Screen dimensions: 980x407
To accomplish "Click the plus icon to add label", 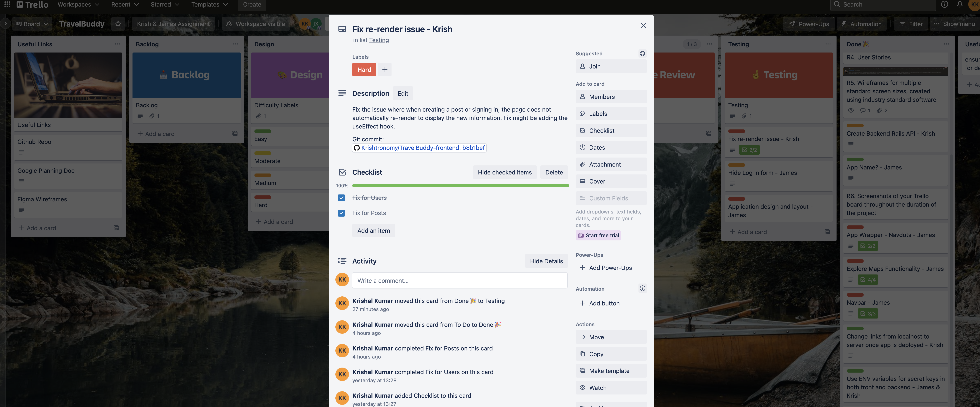I will tap(385, 70).
